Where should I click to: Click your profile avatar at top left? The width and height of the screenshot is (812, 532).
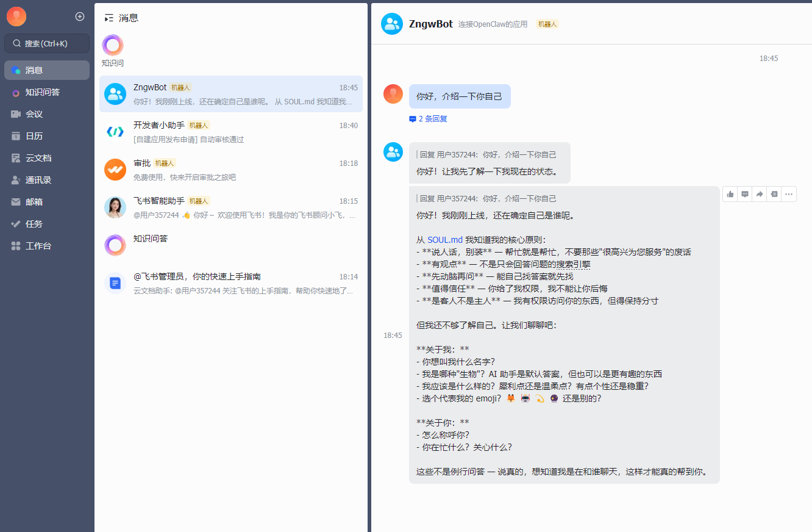[x=16, y=16]
